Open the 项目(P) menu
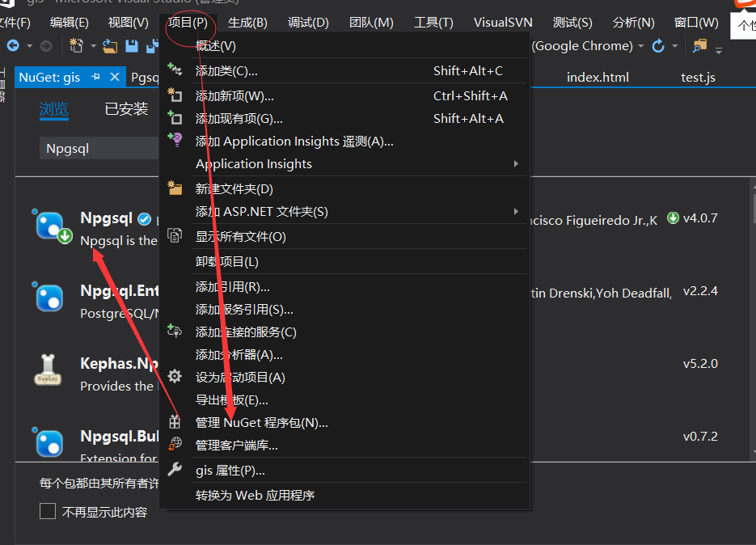Viewport: 756px width, 545px height. click(188, 23)
